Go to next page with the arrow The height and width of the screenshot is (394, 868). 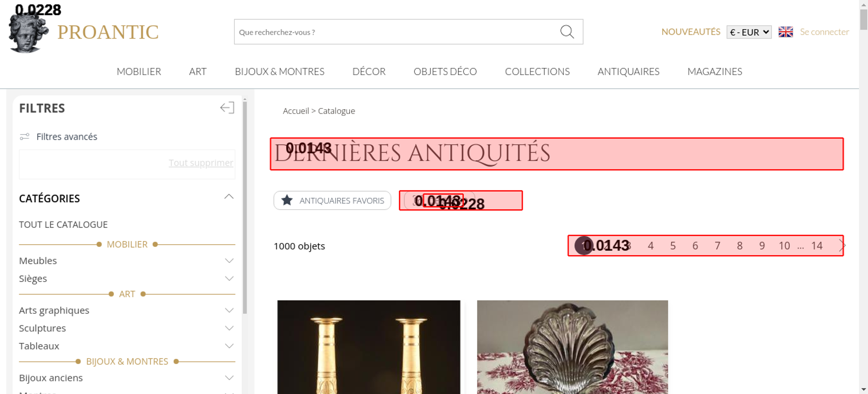842,246
